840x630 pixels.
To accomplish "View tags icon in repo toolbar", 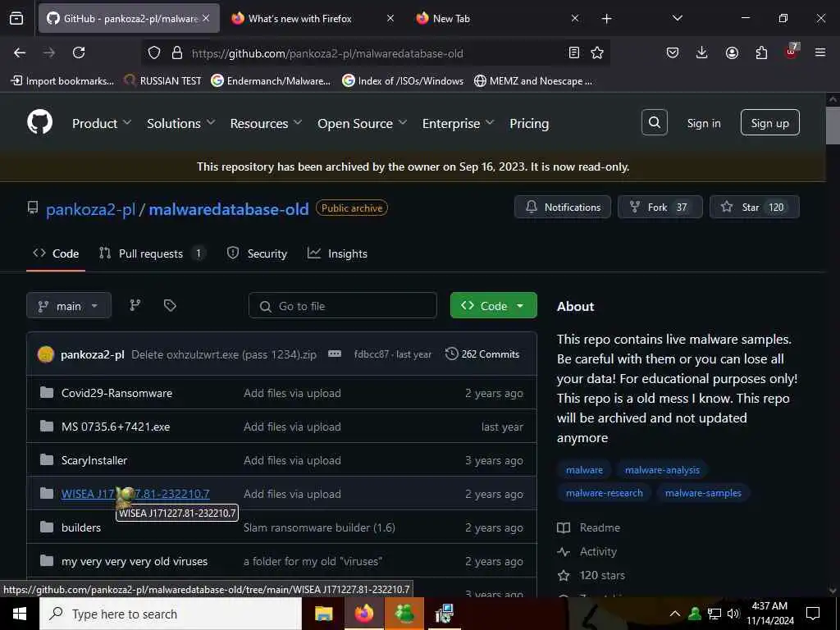I will pyautogui.click(x=170, y=305).
